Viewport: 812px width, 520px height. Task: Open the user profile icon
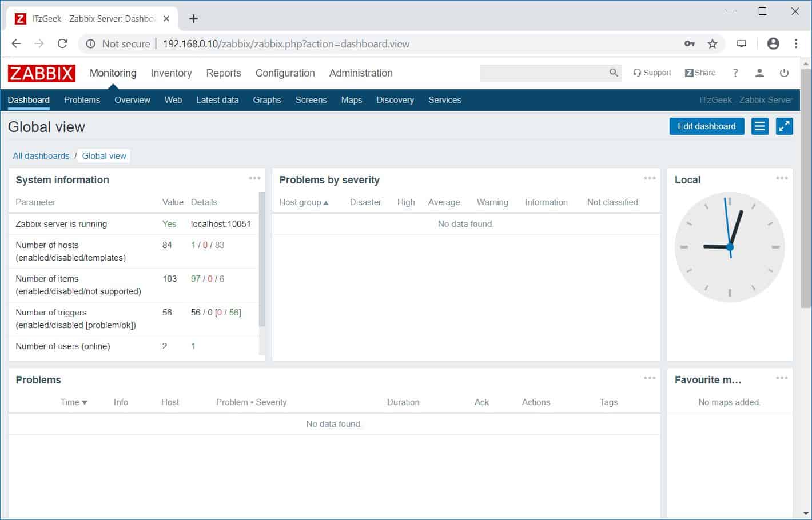coord(759,73)
